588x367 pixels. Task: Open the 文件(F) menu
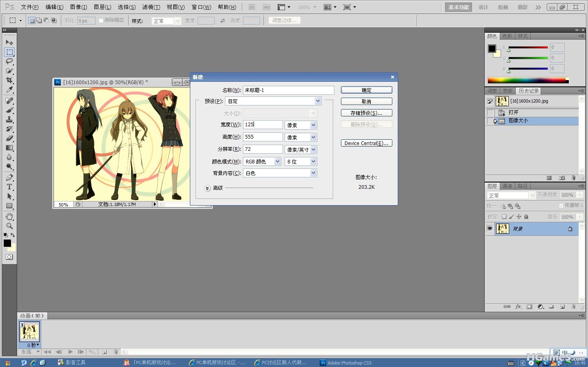click(x=30, y=7)
